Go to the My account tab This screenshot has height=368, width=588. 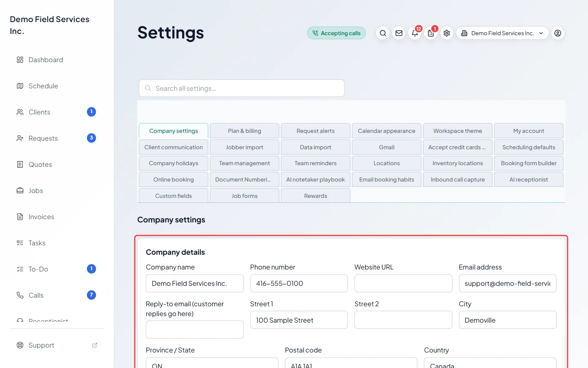click(529, 131)
